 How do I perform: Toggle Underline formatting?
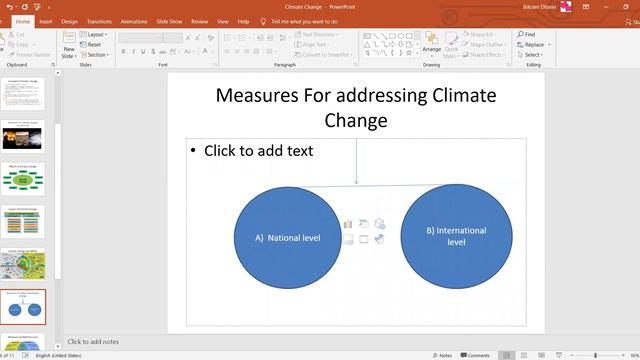(x=143, y=51)
